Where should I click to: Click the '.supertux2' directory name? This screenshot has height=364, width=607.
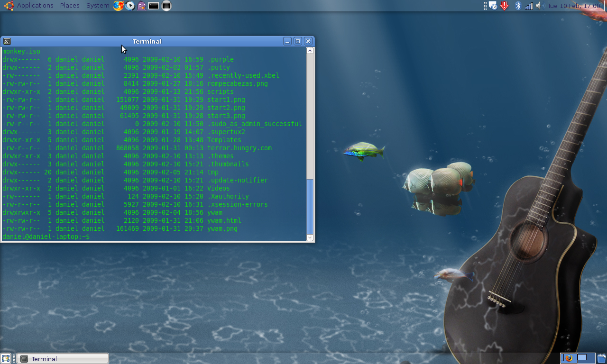pyautogui.click(x=226, y=132)
